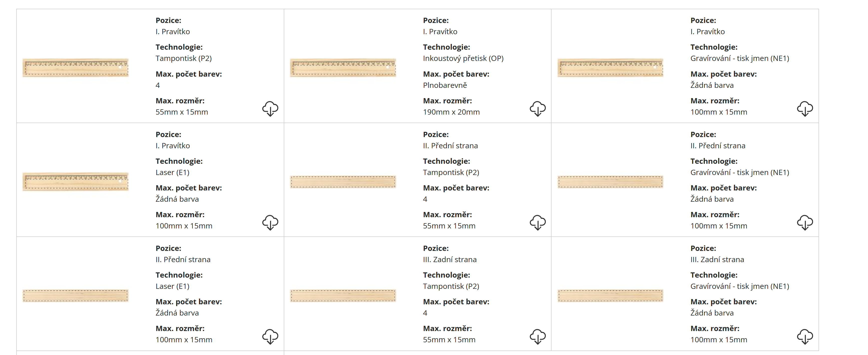The height and width of the screenshot is (355, 868).
Task: Open image for Přední strana Tampontisk (P2)
Action: (x=343, y=182)
